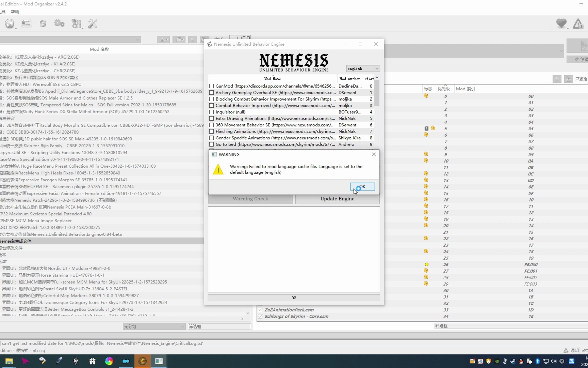588x368 pixels.
Task: Expand the dropdown arrow beside heart icon
Action: point(568,28)
